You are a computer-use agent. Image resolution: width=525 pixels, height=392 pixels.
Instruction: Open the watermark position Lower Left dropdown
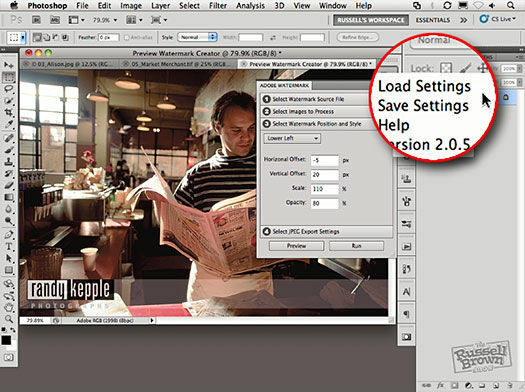[292, 138]
